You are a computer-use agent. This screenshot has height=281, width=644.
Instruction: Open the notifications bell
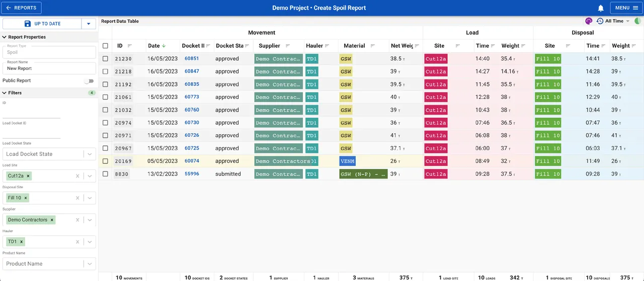pos(601,8)
